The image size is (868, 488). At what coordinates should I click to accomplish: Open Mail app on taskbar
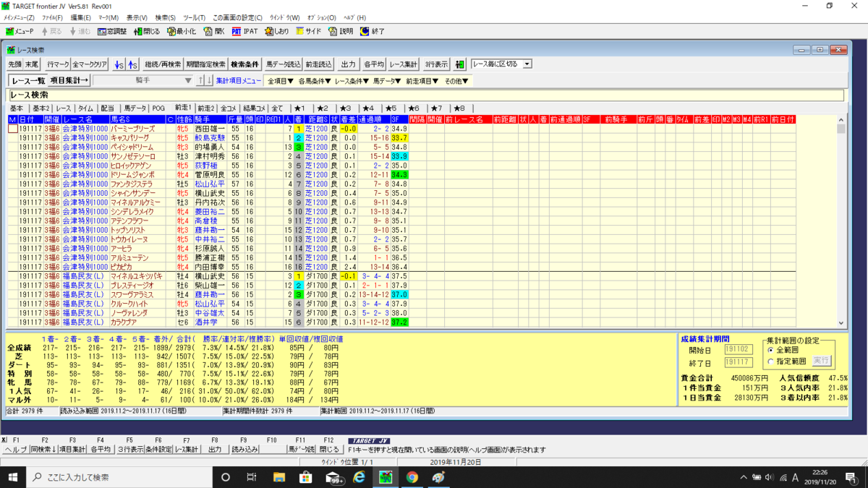[x=333, y=477]
